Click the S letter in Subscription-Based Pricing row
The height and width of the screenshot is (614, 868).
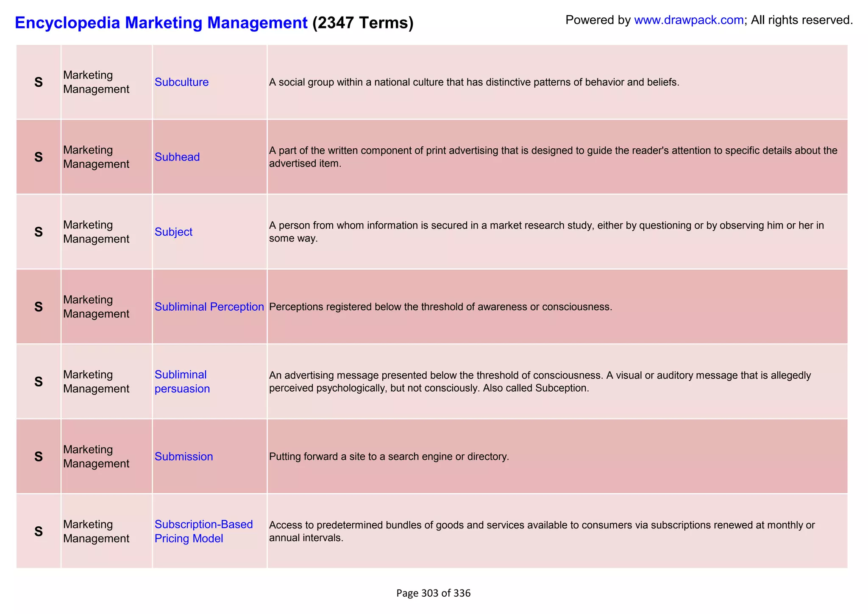pos(39,531)
